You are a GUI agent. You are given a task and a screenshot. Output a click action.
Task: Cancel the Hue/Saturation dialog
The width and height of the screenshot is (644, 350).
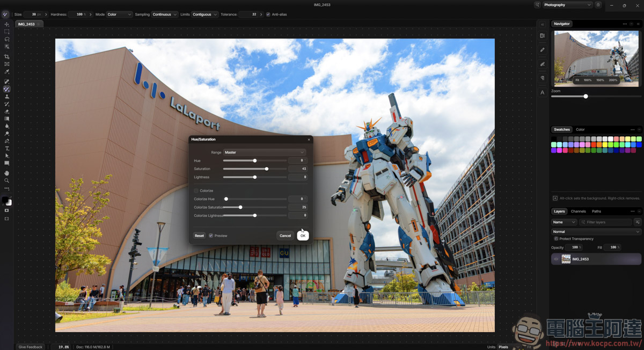coord(285,236)
